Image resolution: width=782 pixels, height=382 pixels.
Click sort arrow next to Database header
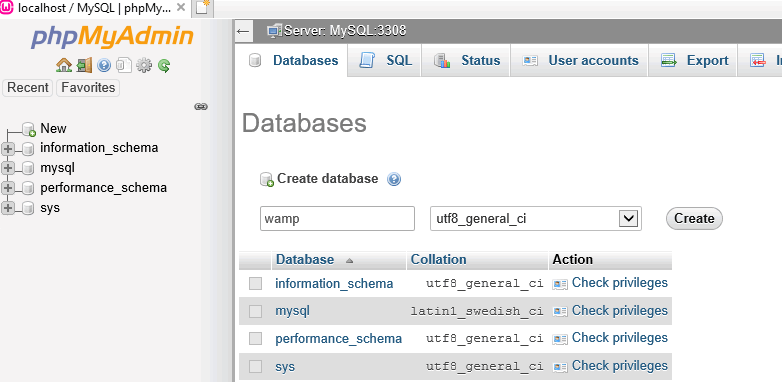coord(350,260)
